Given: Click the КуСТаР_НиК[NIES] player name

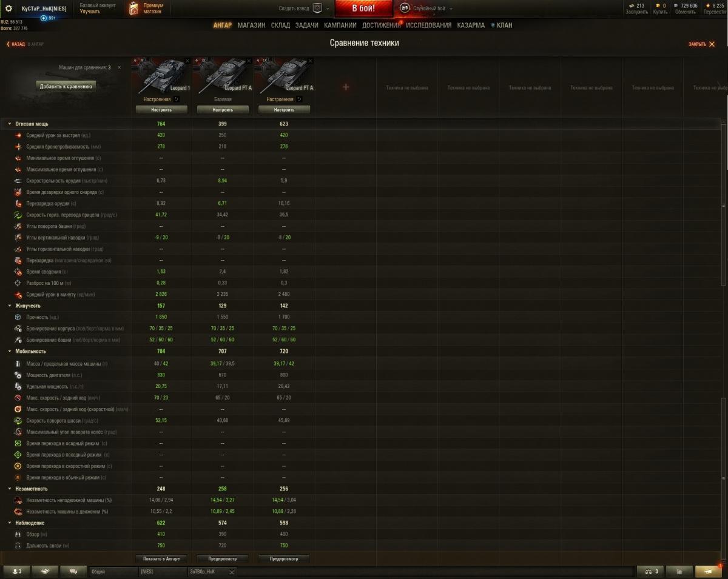Looking at the screenshot, I should point(44,8).
